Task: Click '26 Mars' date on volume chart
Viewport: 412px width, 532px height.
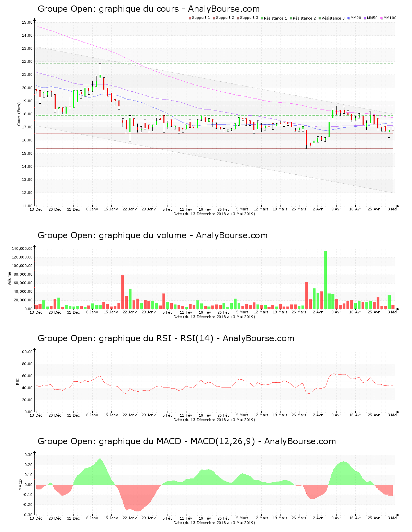Action: click(299, 312)
